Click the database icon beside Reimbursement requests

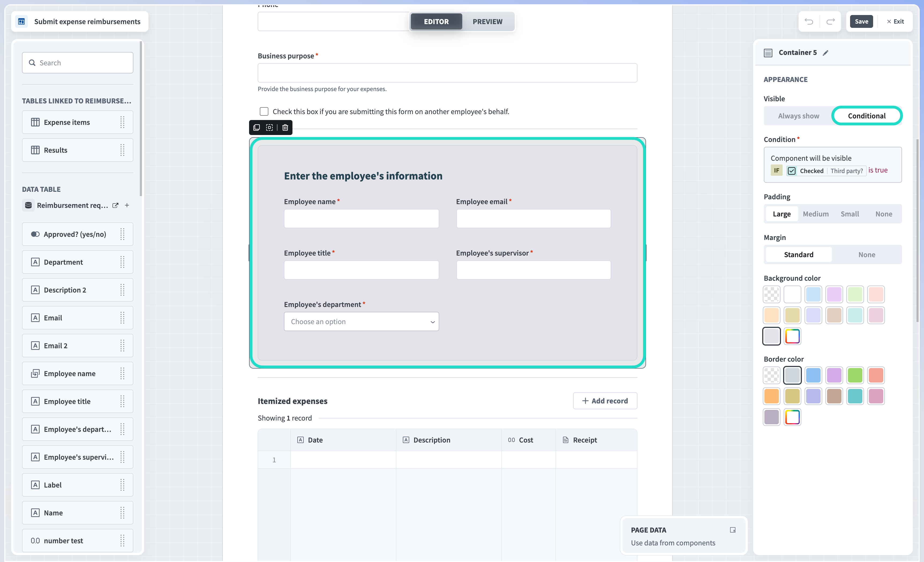click(x=28, y=205)
